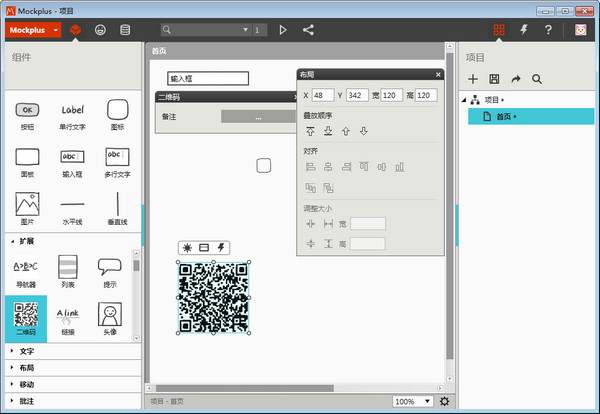Click the search icon in project panel
Viewport: 600px width, 414px height.
click(537, 78)
